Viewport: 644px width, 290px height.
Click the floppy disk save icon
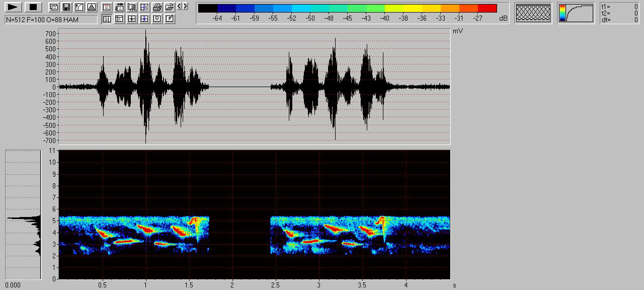tap(66, 7)
